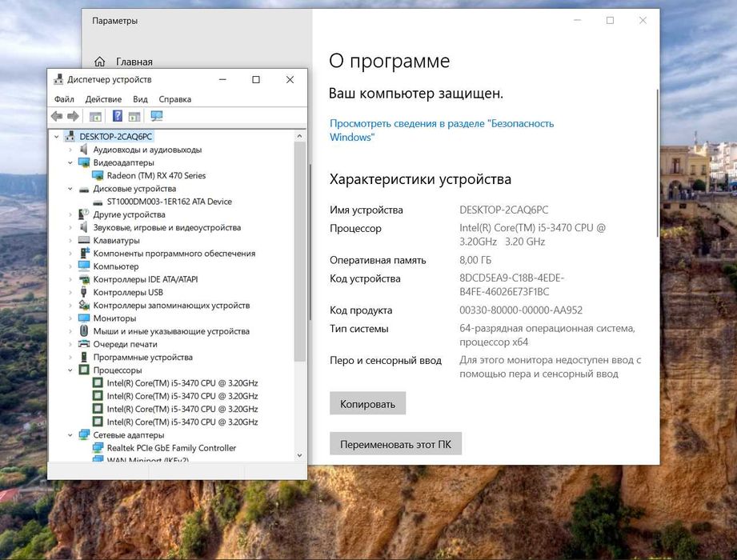Expand the Контроллеры USB category
This screenshot has width=737, height=560.
point(70,292)
